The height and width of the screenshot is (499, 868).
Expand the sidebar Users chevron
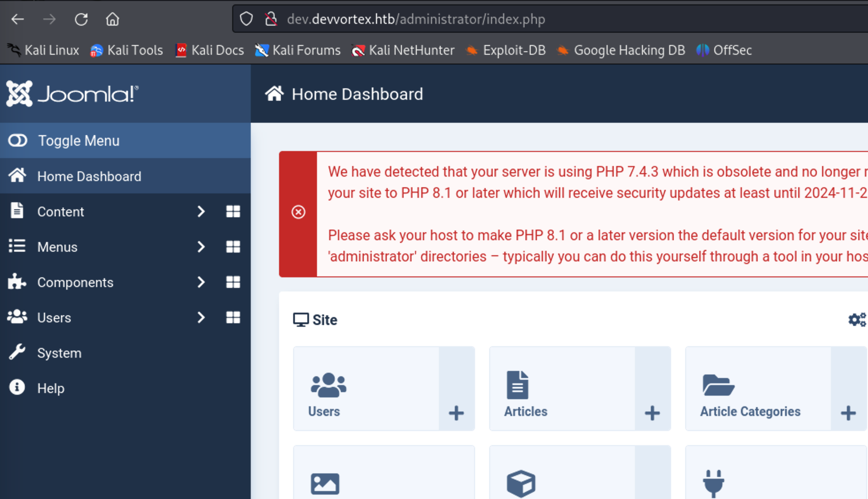point(201,318)
